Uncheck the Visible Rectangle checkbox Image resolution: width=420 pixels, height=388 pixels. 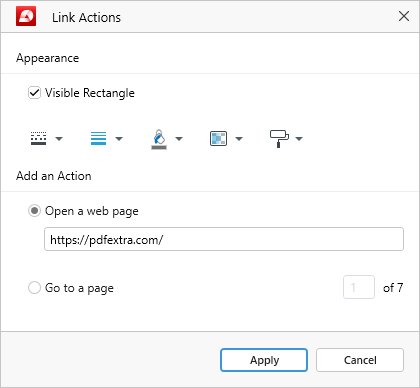(34, 93)
